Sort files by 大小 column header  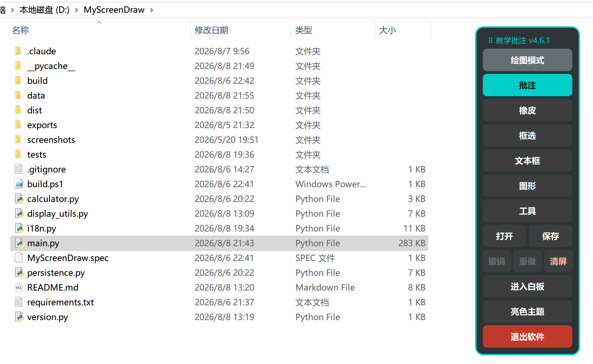(387, 30)
